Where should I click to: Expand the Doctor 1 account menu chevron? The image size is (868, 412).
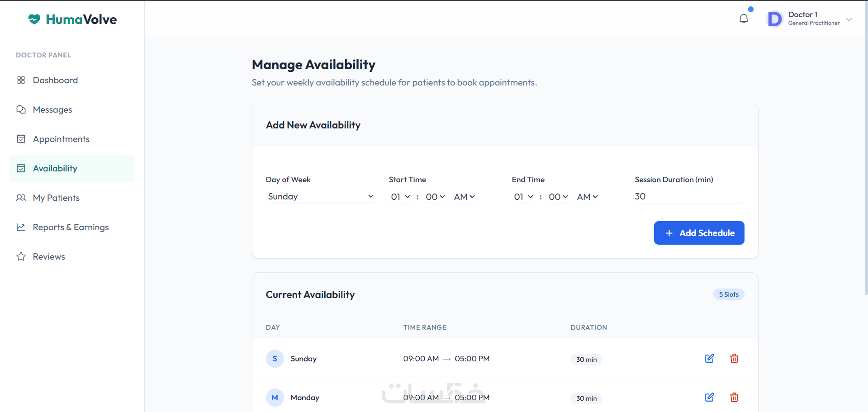[x=849, y=19]
